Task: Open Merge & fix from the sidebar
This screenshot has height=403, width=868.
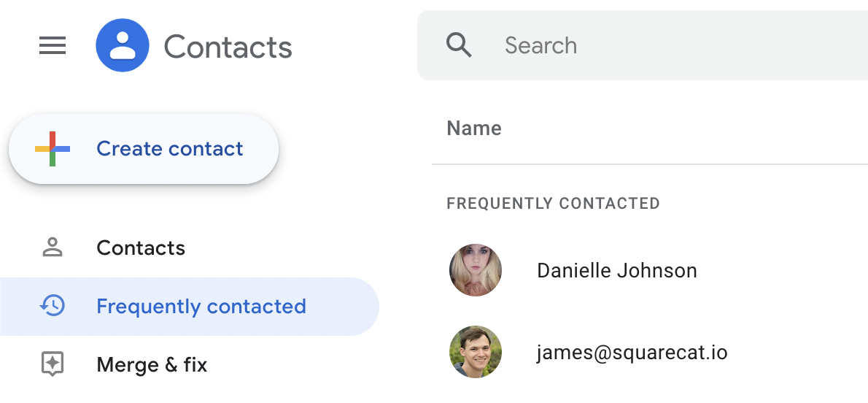Action: tap(152, 364)
